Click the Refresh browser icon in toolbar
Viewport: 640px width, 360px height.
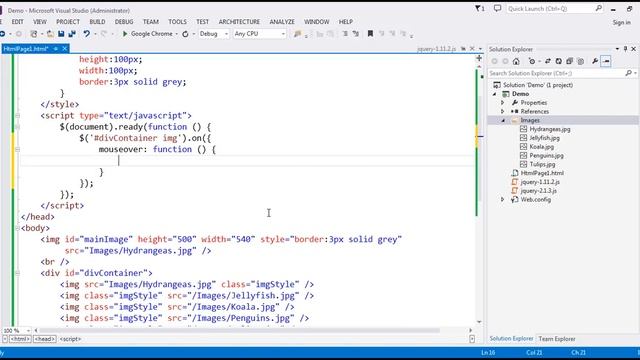click(185, 34)
